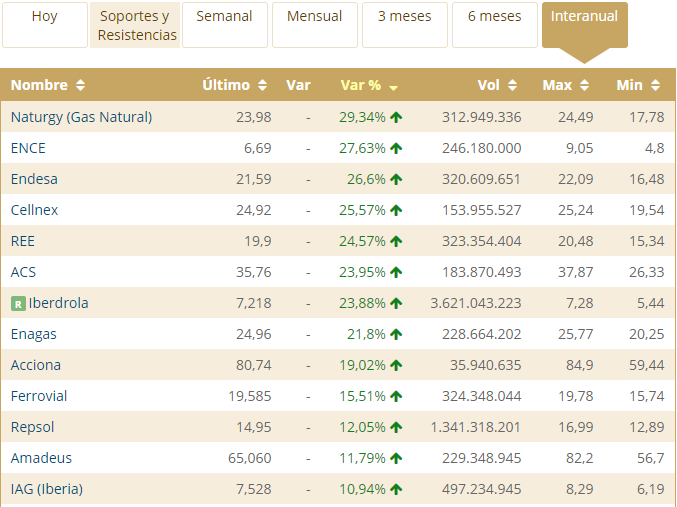Select Amadeus max value 82,2
This screenshot has height=507, width=677.
pyautogui.click(x=580, y=458)
